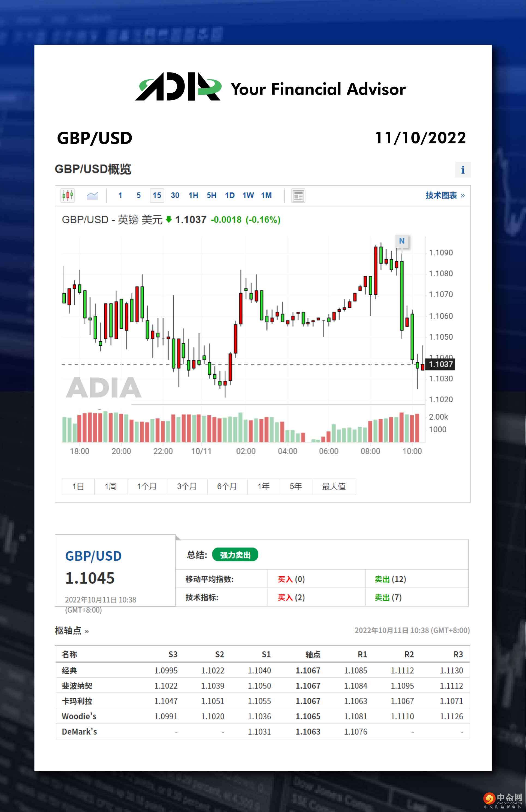Screen dimensions: 526x812
Task: Select the 最大值 range tab
Action: click(x=334, y=486)
